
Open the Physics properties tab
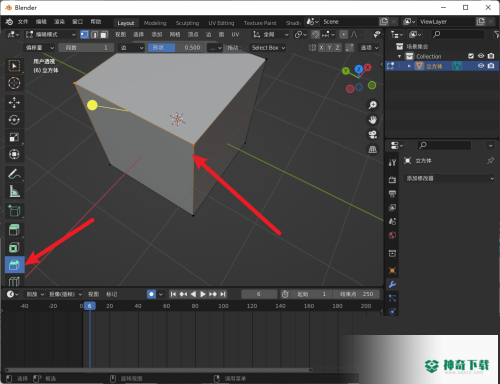pos(392,312)
